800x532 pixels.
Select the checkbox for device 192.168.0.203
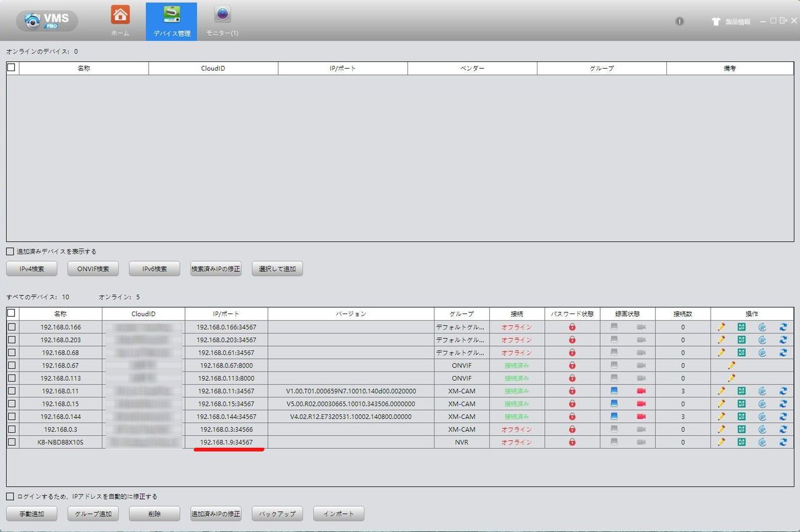point(11,340)
